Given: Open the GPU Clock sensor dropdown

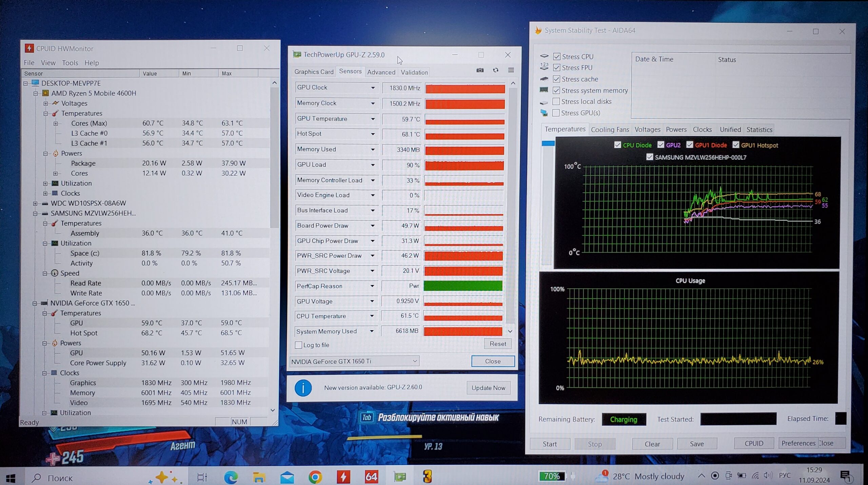Looking at the screenshot, I should (x=373, y=88).
